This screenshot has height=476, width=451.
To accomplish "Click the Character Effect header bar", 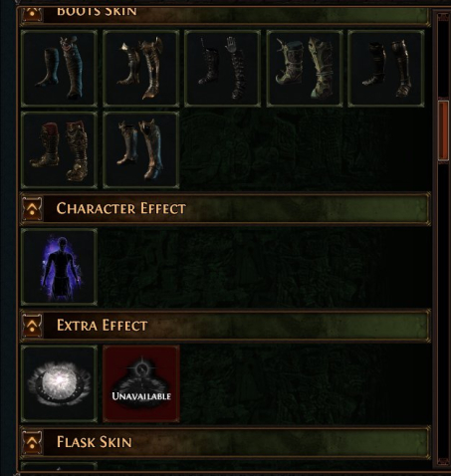I will pyautogui.click(x=226, y=209).
